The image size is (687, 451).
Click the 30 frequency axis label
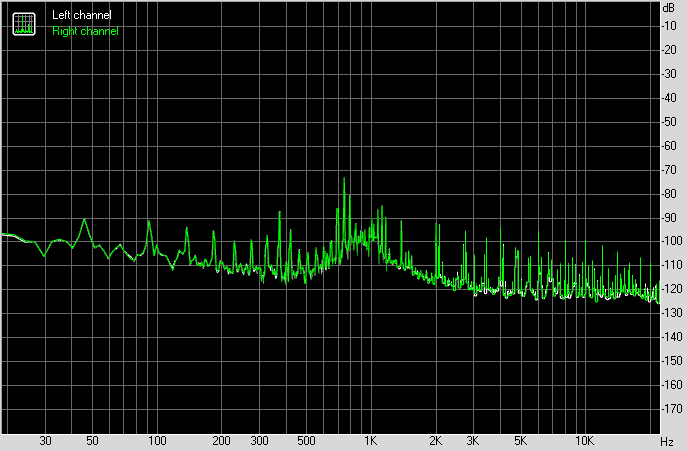pyautogui.click(x=45, y=440)
